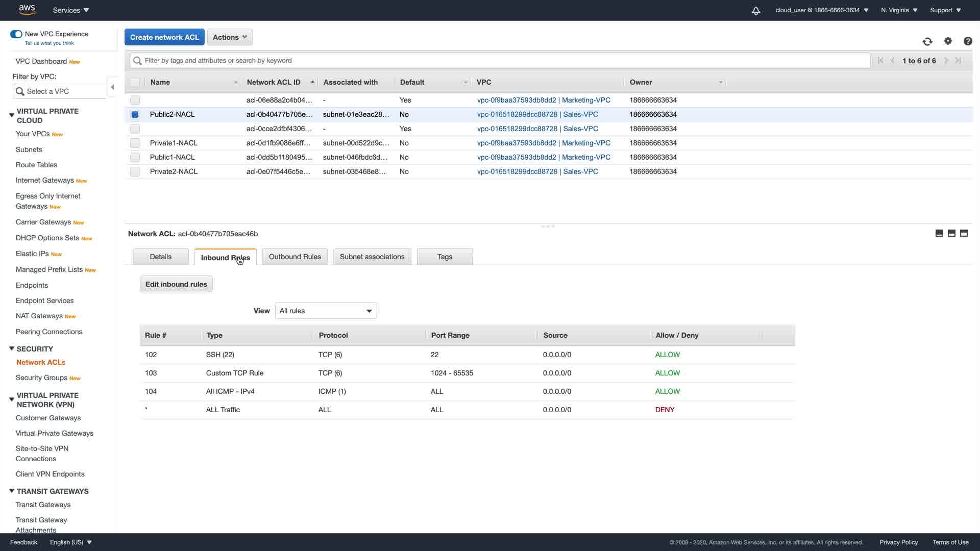Image resolution: width=980 pixels, height=551 pixels.
Task: Open the notifications bell icon
Action: (x=756, y=11)
